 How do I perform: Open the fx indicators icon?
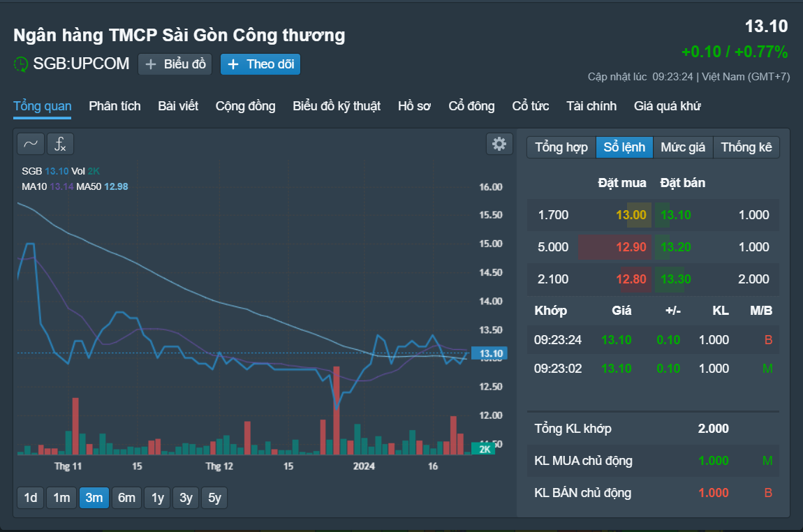tap(61, 144)
